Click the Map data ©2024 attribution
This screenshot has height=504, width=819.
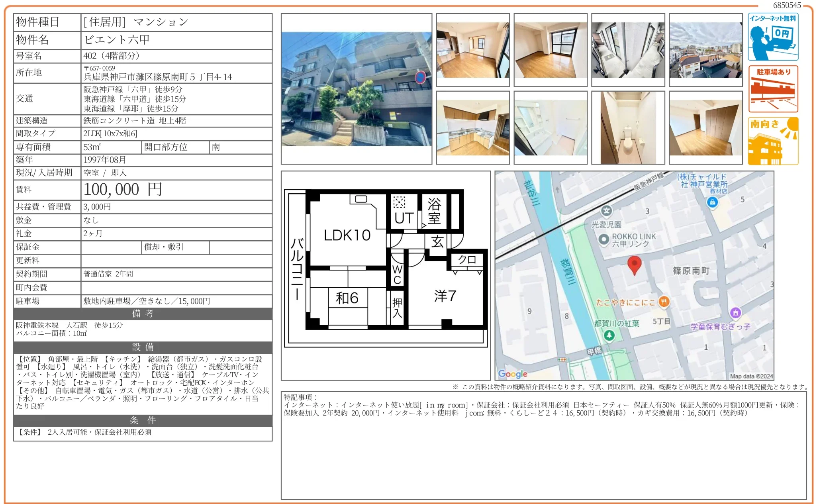751,376
